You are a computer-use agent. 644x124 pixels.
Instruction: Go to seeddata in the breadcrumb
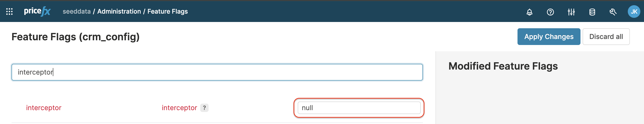point(77,12)
